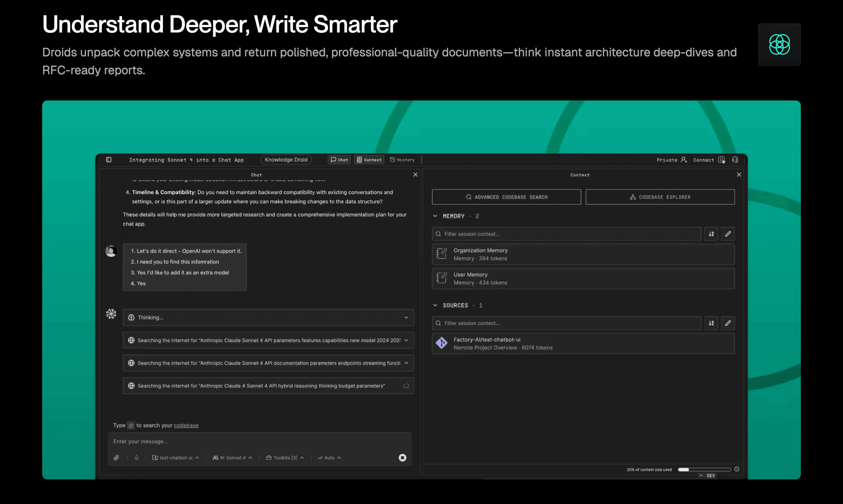Open the Toolkits (3) dropdown
This screenshot has width=843, height=504.
tap(285, 458)
